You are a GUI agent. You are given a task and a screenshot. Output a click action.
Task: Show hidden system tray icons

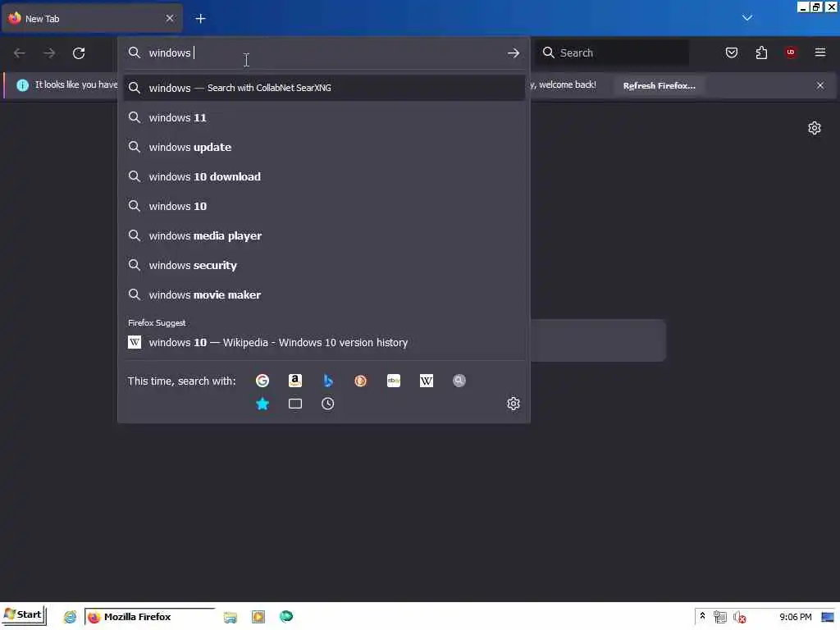702,617
